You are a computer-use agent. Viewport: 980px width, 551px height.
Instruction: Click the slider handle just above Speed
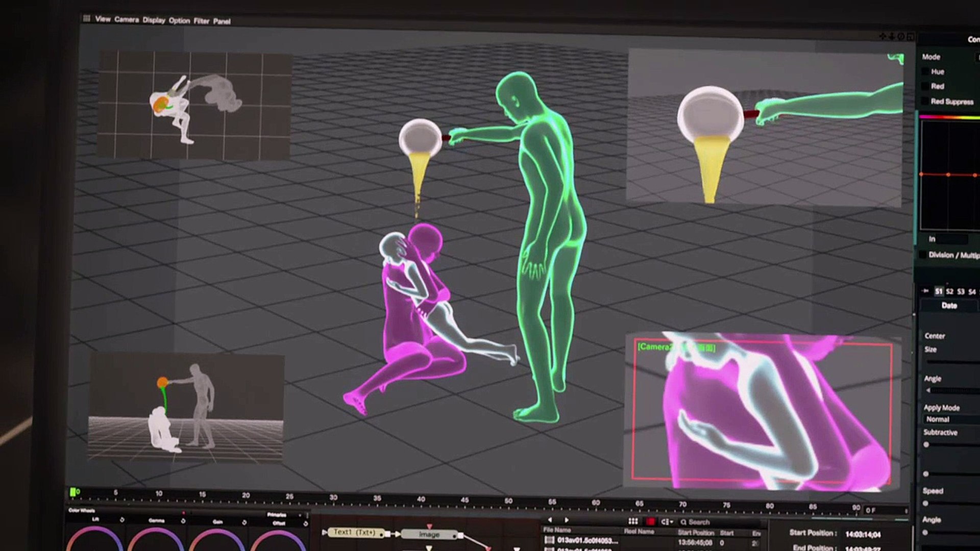pyautogui.click(x=926, y=474)
